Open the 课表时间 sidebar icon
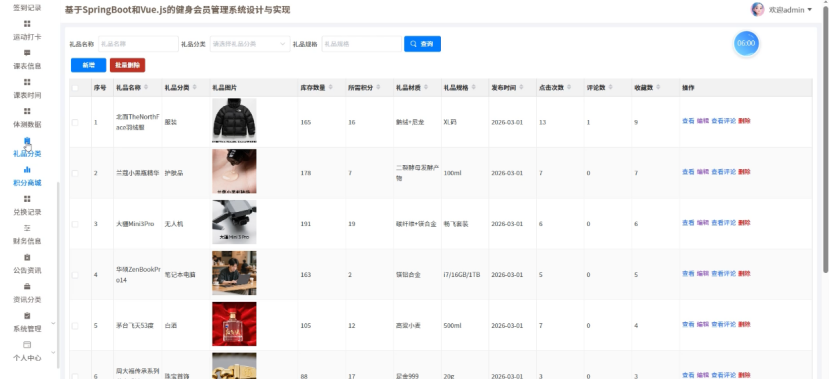 27,82
